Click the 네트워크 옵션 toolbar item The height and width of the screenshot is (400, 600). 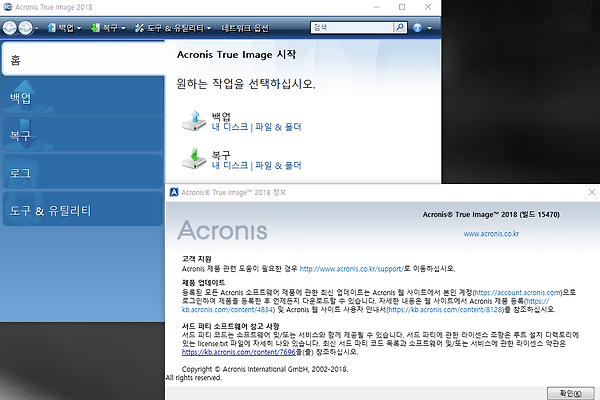[x=245, y=28]
